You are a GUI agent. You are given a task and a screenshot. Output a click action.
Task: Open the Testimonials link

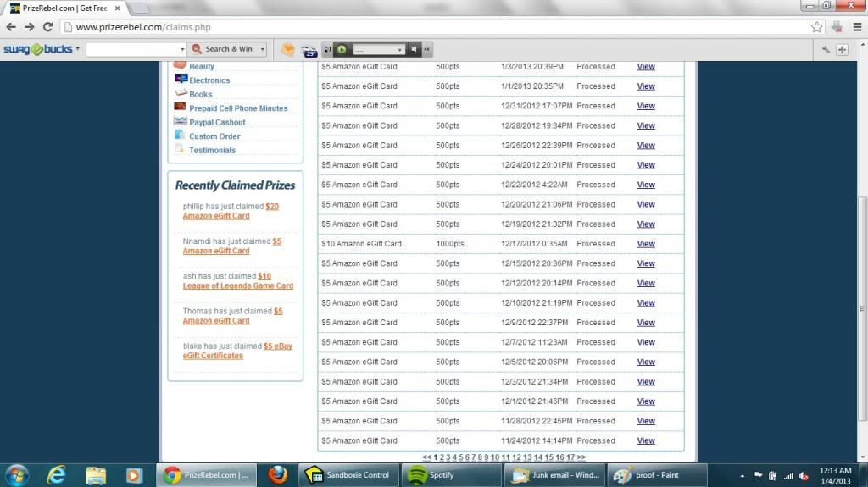tap(212, 150)
